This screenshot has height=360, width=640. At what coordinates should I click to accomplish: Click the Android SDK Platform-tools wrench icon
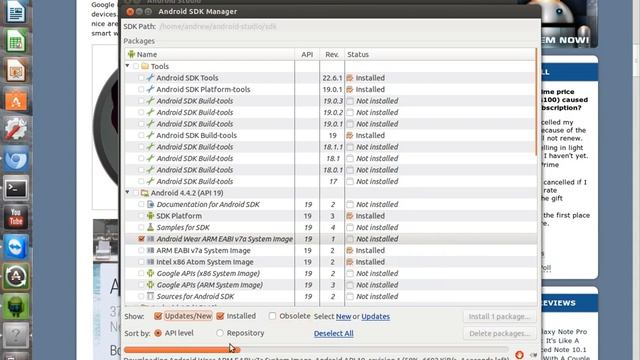pyautogui.click(x=150, y=89)
